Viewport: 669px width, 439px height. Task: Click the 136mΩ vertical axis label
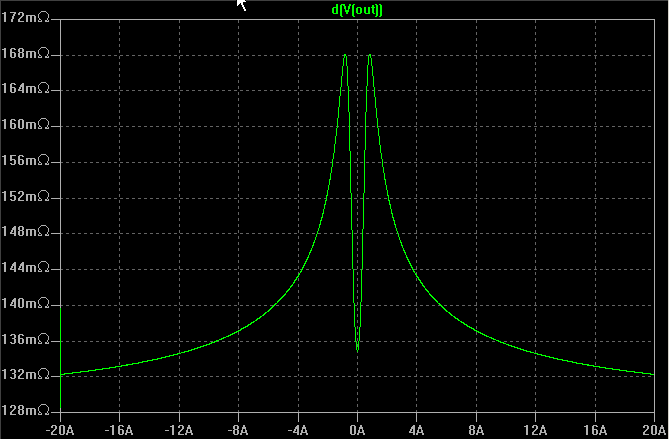26,340
